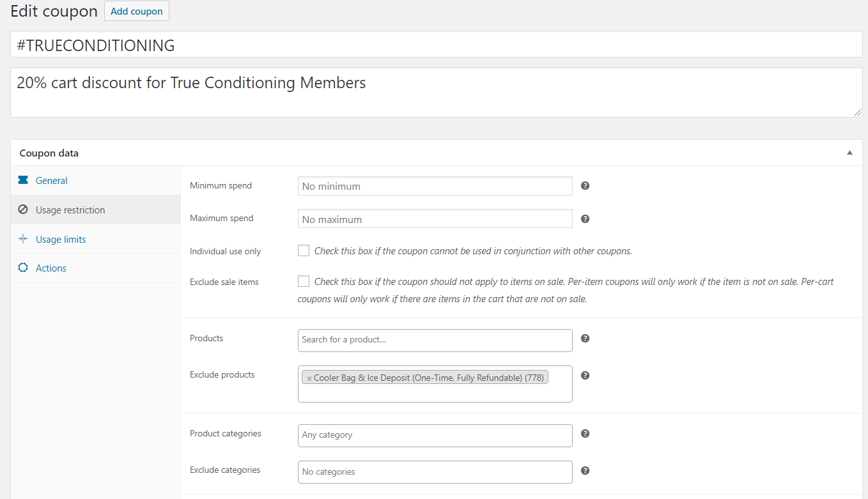Click the help icon next to Products field
The width and height of the screenshot is (868, 499).
[585, 339]
